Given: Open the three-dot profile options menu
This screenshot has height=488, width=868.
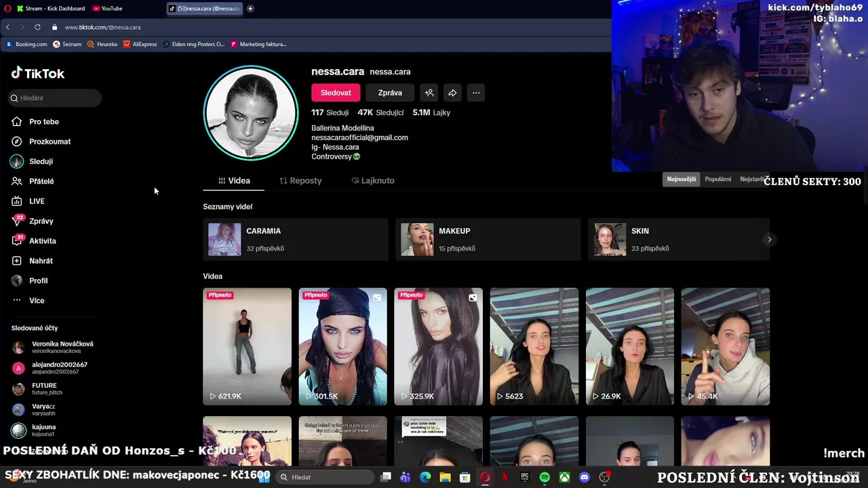Looking at the screenshot, I should 476,93.
